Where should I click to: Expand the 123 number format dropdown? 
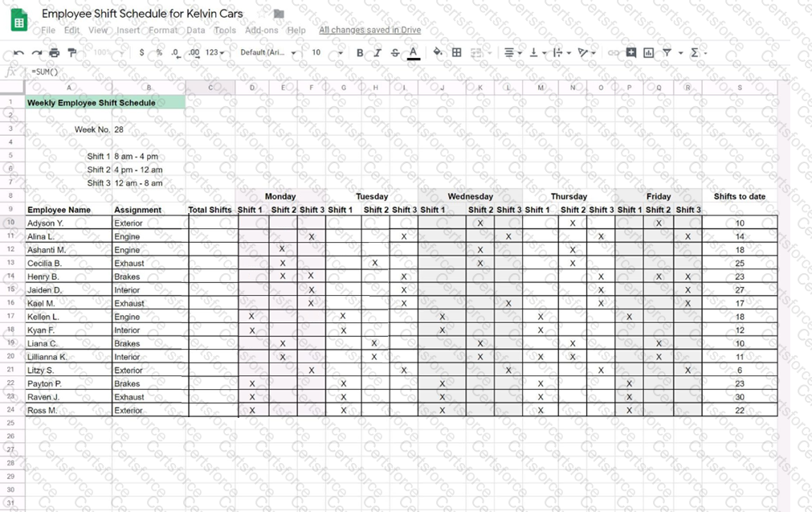click(214, 53)
